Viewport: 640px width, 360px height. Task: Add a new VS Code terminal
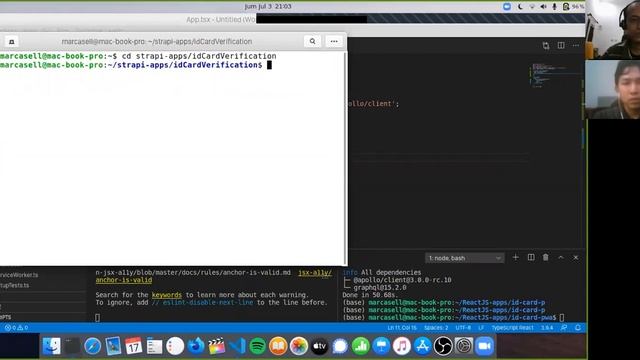[516, 258]
